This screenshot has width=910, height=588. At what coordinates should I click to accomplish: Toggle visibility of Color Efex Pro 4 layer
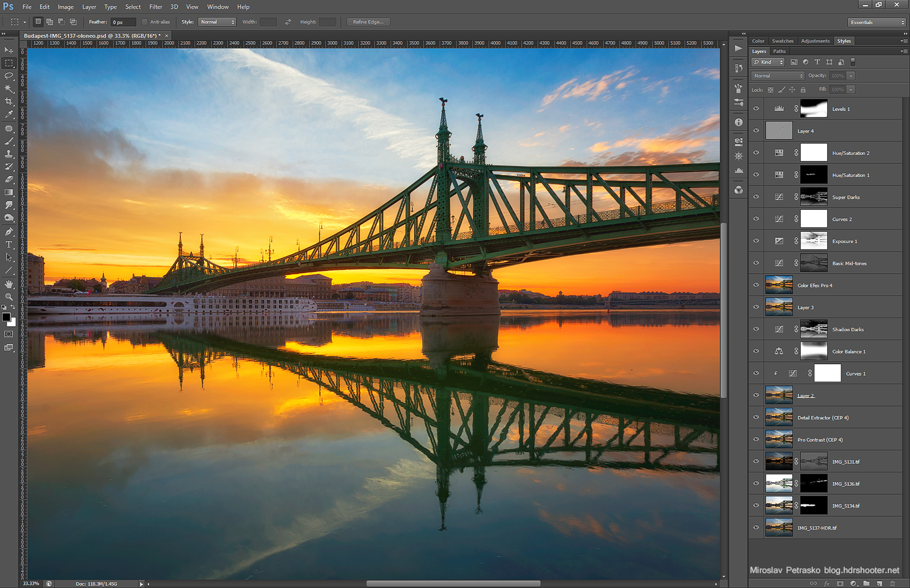pyautogui.click(x=756, y=286)
